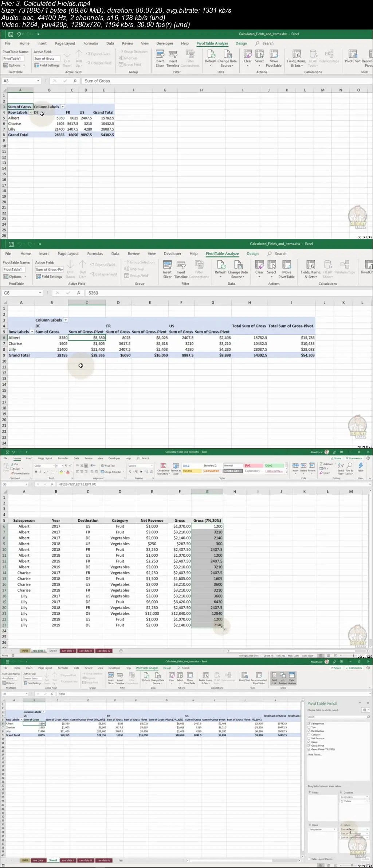Click Refresh in the second frame ribbon
373x868 pixels.
pos(220,269)
